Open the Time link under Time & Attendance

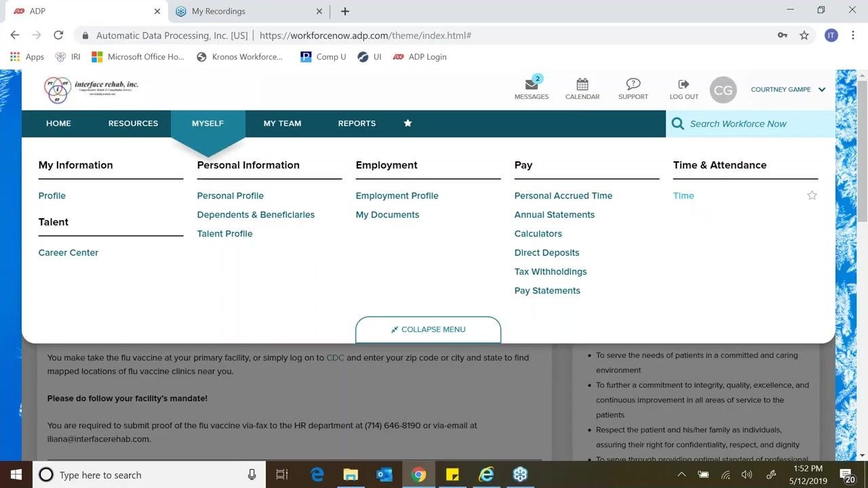[684, 195]
